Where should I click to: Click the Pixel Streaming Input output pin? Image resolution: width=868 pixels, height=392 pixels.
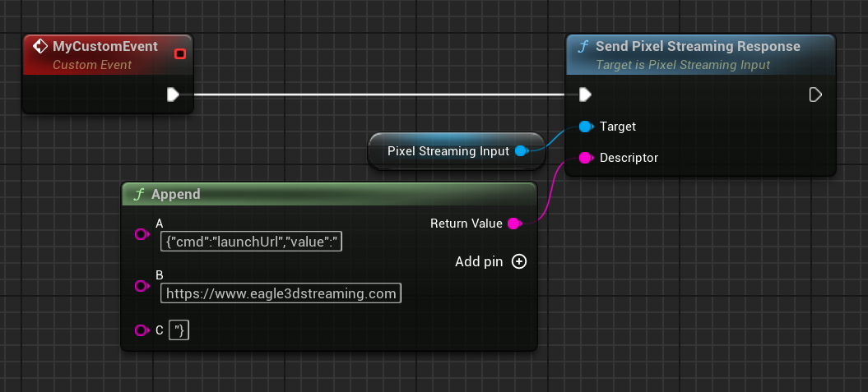pos(521,151)
